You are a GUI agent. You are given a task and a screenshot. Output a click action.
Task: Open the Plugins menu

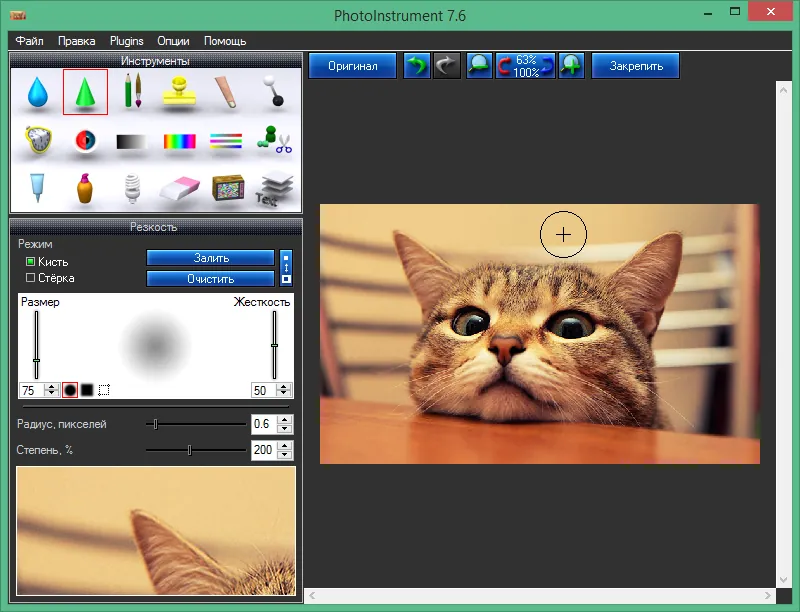click(127, 41)
